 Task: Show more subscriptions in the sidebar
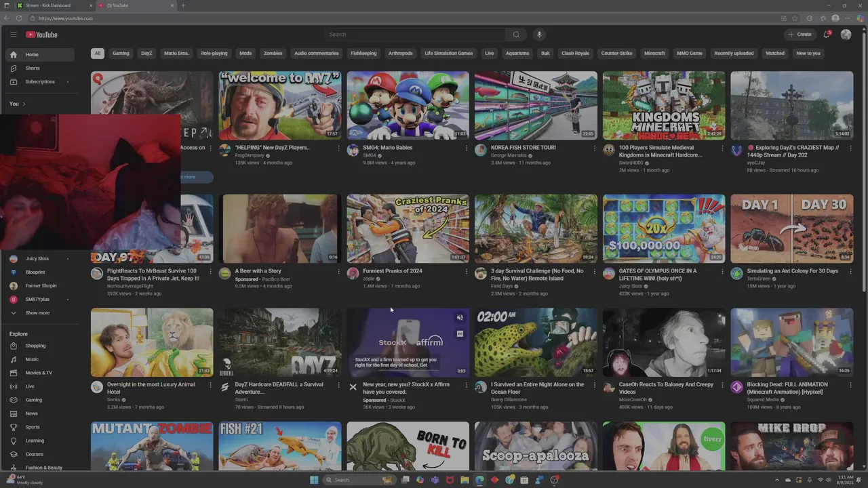pyautogui.click(x=41, y=312)
